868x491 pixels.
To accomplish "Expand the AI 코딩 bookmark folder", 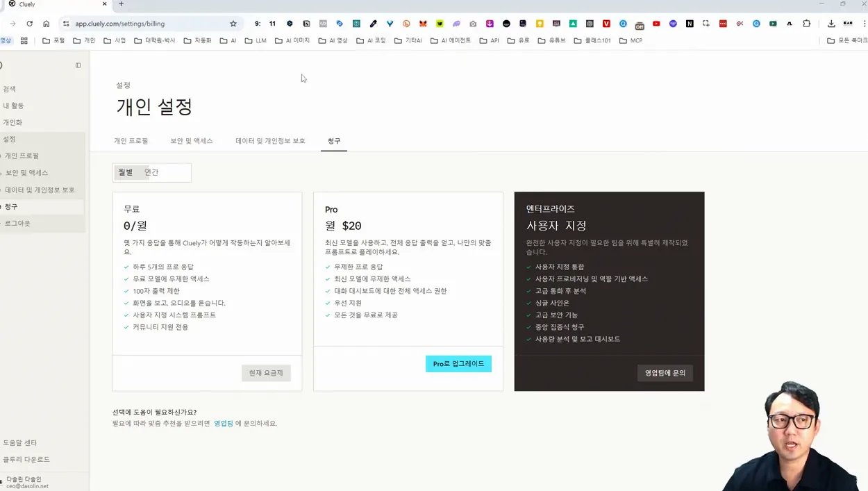I will 371,41.
